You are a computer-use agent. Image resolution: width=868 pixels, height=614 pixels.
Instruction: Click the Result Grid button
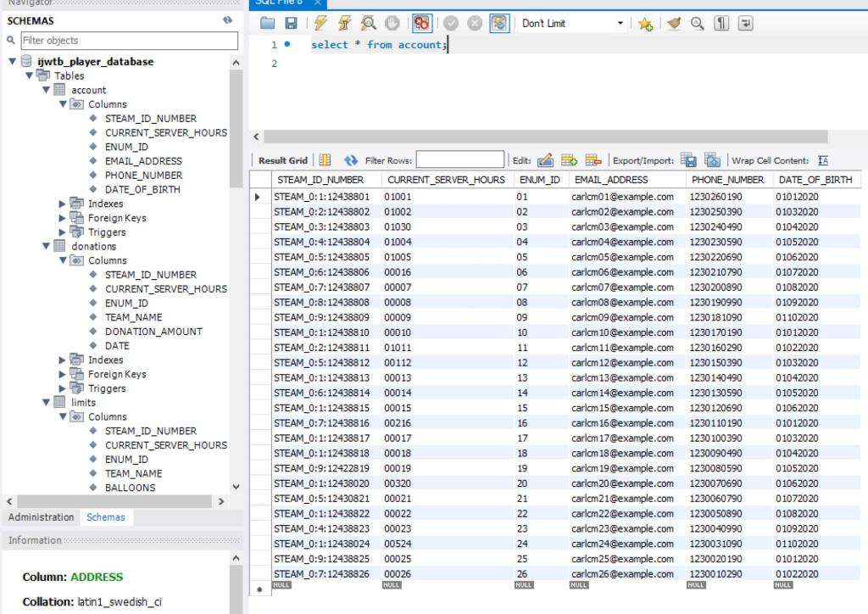tap(281, 159)
